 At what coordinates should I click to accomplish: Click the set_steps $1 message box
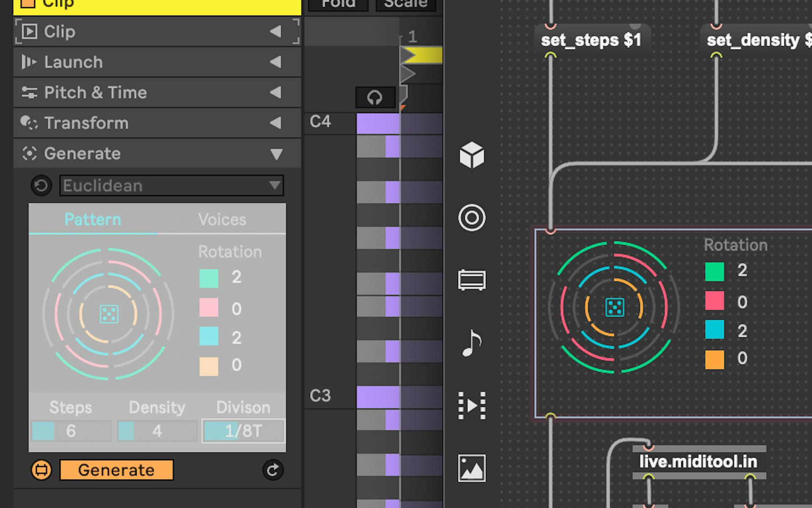[x=591, y=40]
